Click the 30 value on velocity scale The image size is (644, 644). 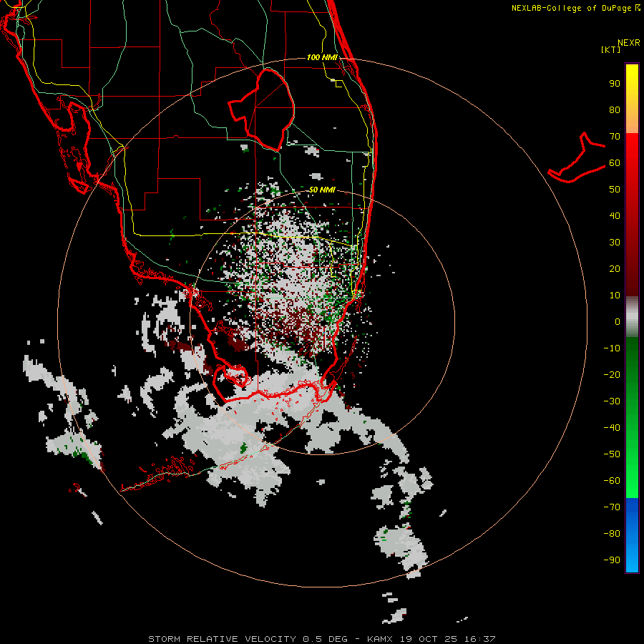point(615,243)
